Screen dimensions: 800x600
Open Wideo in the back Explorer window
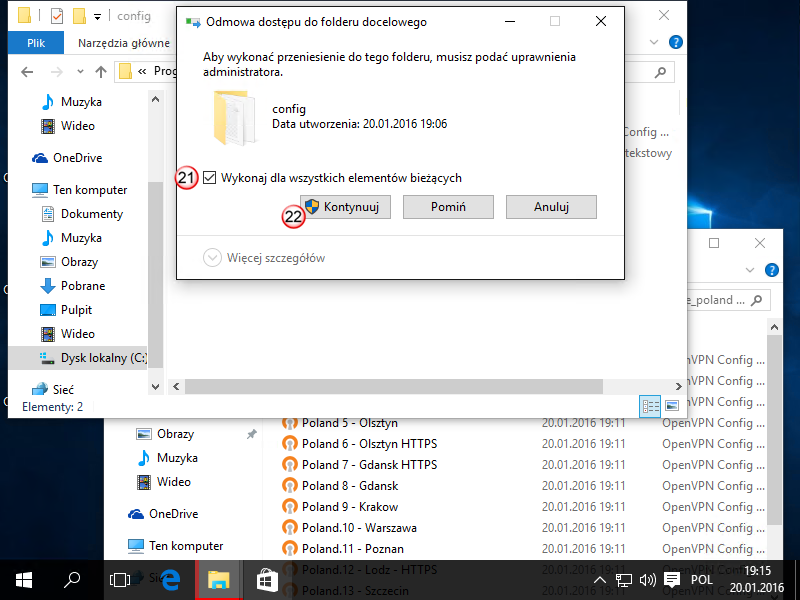coord(163,482)
